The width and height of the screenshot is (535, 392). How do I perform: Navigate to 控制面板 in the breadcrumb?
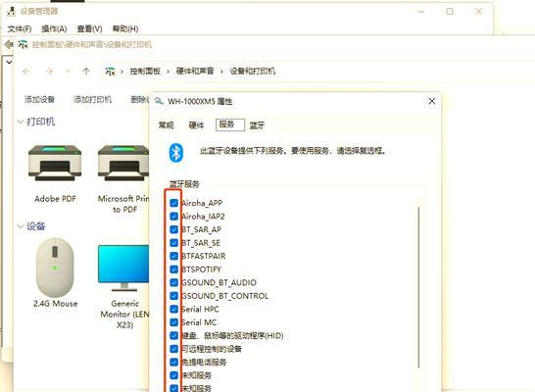click(145, 71)
